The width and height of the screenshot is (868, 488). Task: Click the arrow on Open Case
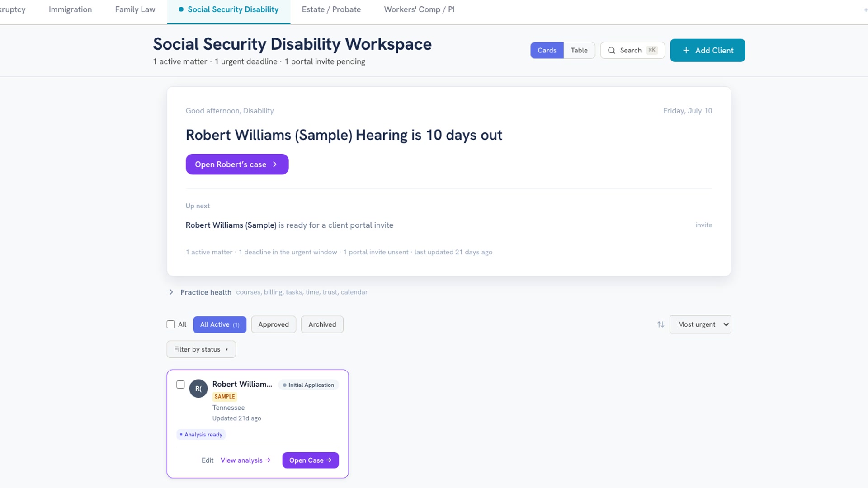click(329, 460)
